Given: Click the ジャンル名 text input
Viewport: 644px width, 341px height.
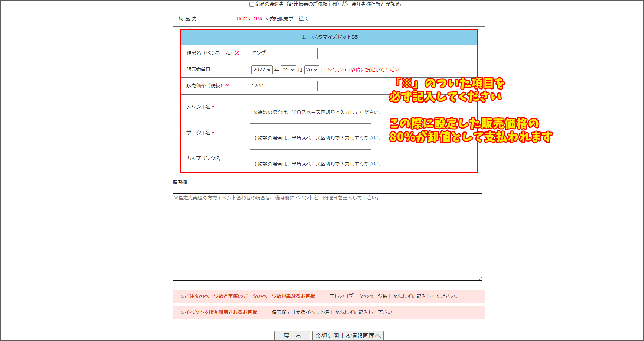Looking at the screenshot, I should click(310, 103).
